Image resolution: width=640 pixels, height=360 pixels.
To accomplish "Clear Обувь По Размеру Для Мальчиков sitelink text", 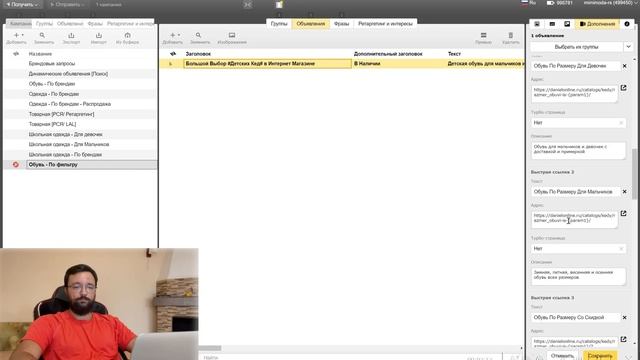I will 624,191.
